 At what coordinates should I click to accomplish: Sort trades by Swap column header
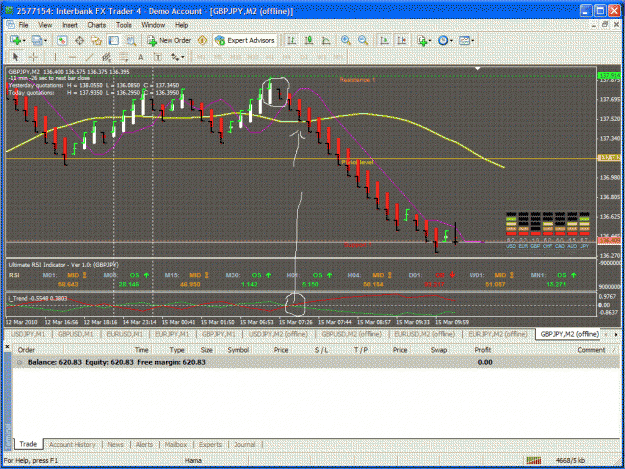tap(439, 350)
